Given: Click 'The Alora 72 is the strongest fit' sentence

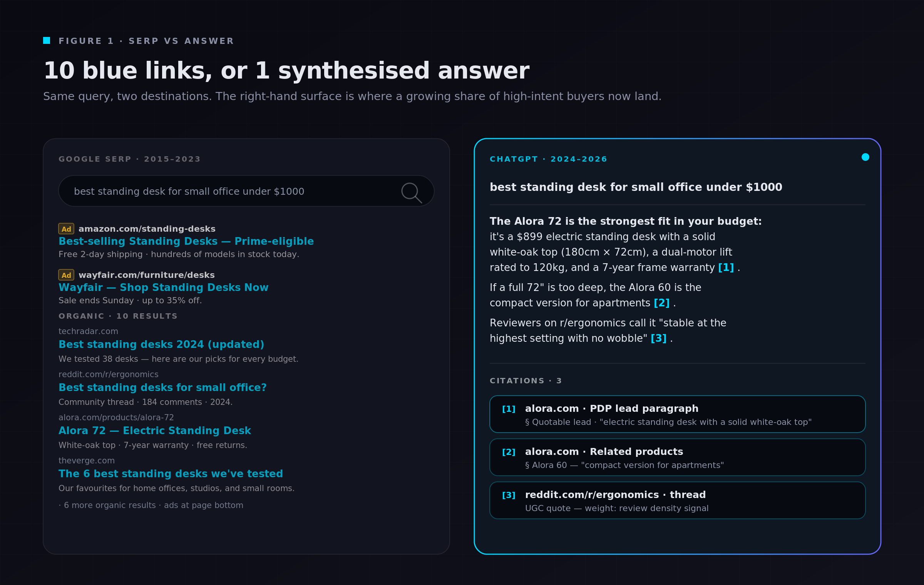Looking at the screenshot, I should click(x=626, y=221).
